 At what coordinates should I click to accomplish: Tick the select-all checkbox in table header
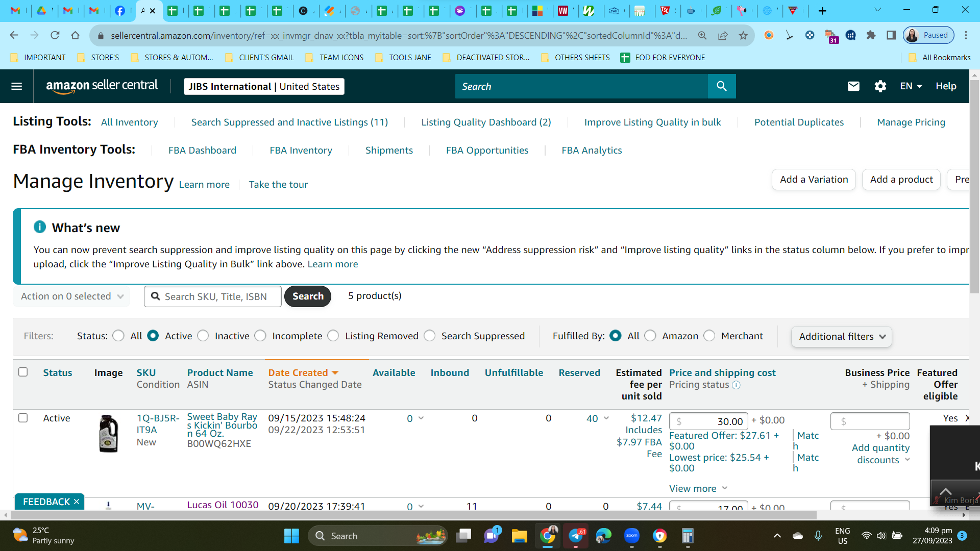point(23,372)
